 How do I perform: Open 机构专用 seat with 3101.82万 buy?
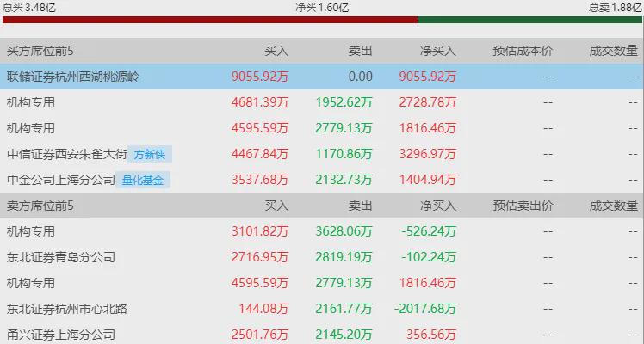[31, 231]
